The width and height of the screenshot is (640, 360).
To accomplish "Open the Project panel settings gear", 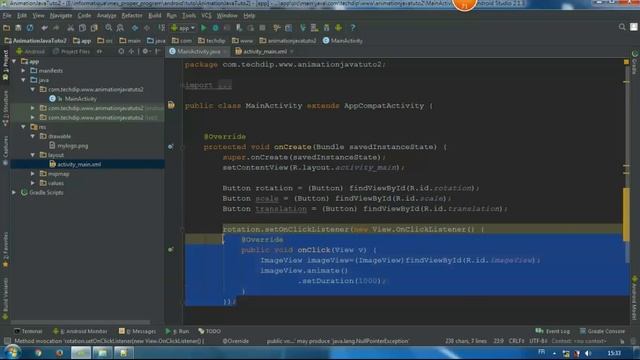I will (145, 51).
